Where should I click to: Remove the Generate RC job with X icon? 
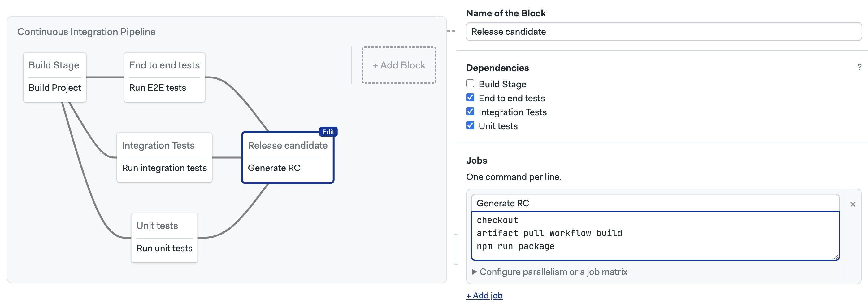pyautogui.click(x=853, y=204)
